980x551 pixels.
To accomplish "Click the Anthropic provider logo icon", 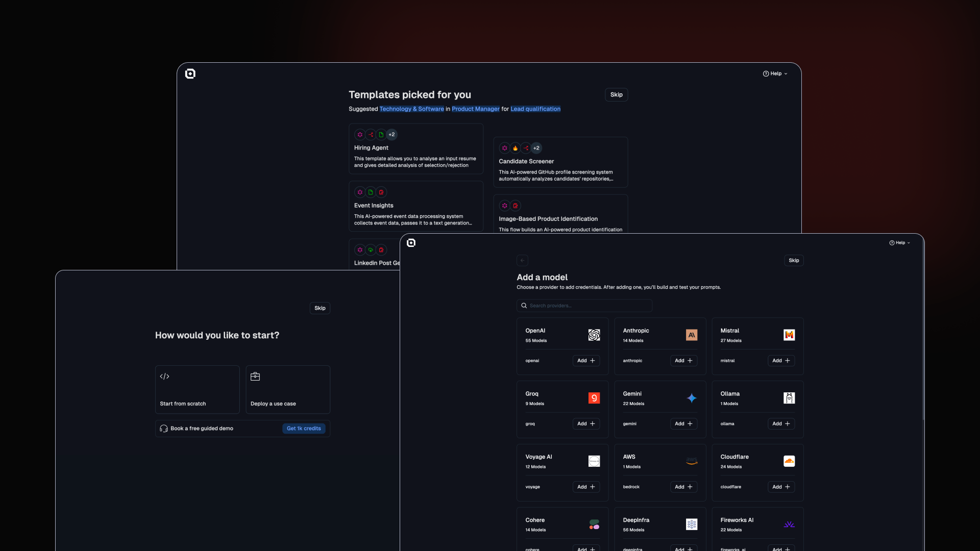I will pyautogui.click(x=691, y=335).
